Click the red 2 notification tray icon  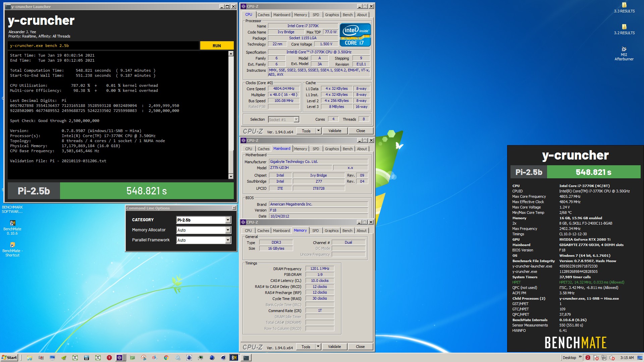click(x=588, y=358)
